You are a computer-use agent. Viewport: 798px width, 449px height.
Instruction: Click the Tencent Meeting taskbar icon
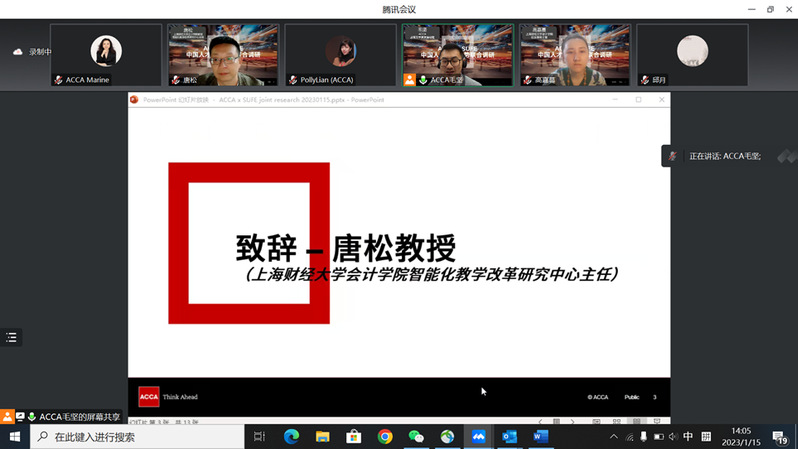(x=478, y=437)
